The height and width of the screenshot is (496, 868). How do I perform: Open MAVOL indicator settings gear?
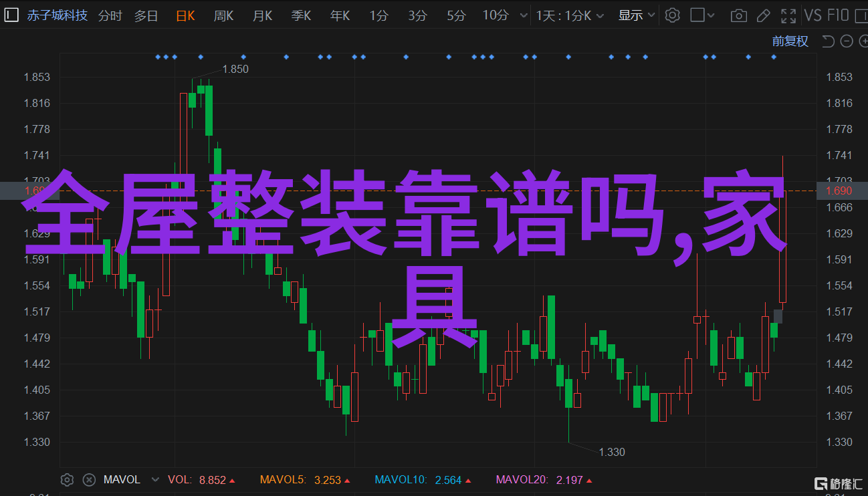(67, 479)
